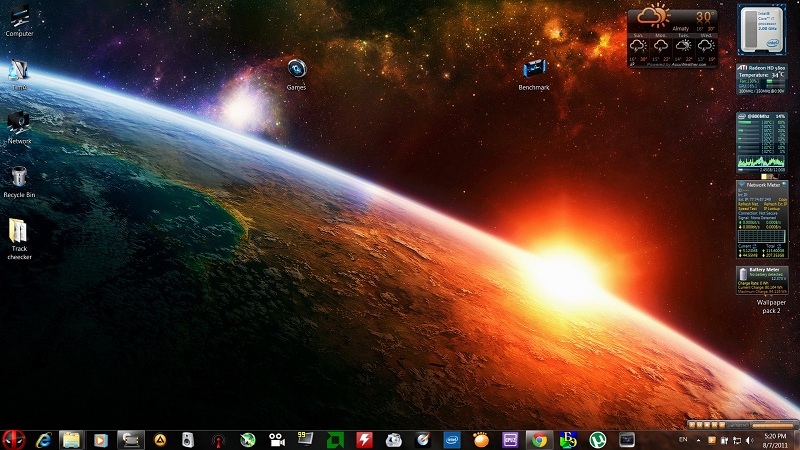
Task: Open the Track cheecker folder
Action: (x=19, y=239)
